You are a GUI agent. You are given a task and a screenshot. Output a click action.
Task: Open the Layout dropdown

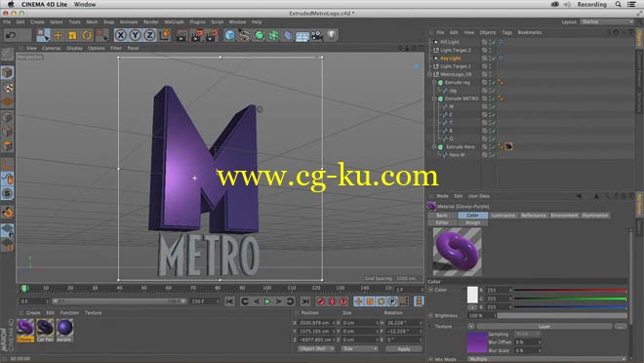coord(607,21)
